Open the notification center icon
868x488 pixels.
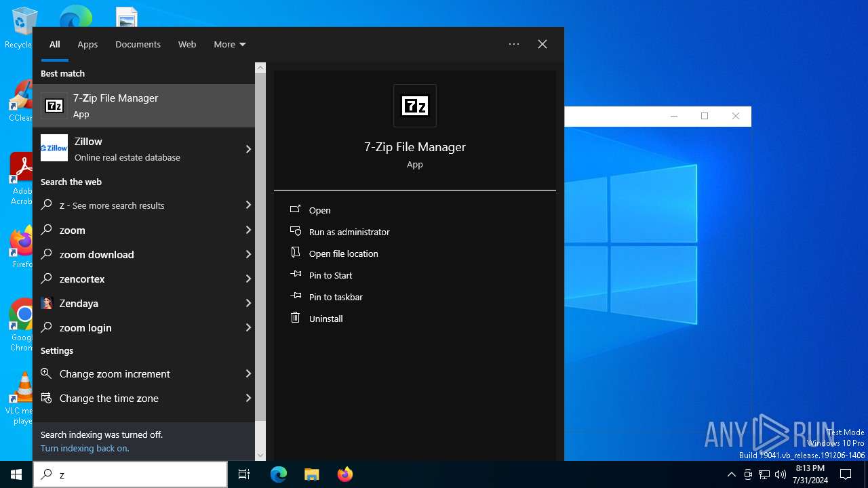pyautogui.click(x=846, y=474)
